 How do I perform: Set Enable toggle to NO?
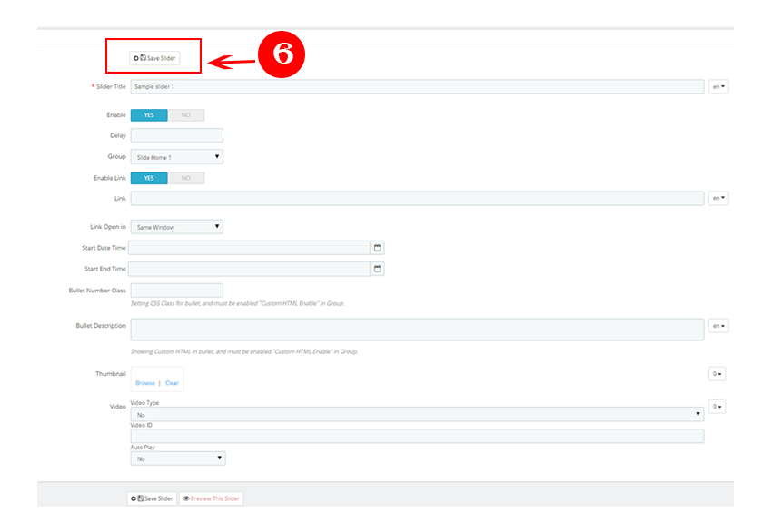(x=186, y=115)
